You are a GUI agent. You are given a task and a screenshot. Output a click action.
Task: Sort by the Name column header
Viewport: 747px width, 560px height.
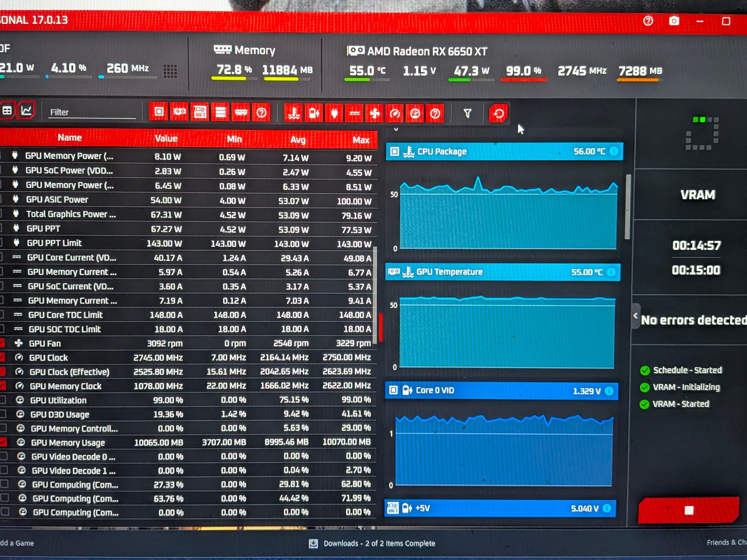click(70, 137)
